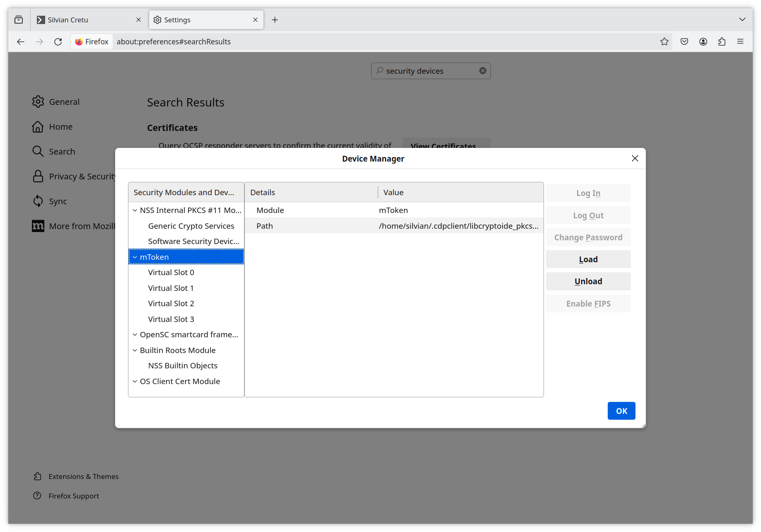Collapse the mToken tree entry
Screen dimensions: 761x532
pyautogui.click(x=135, y=256)
